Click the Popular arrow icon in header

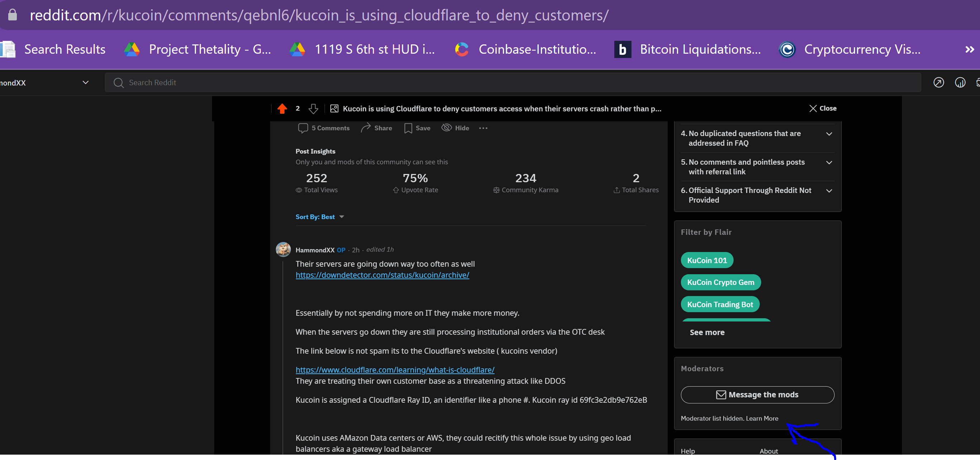pyautogui.click(x=938, y=82)
